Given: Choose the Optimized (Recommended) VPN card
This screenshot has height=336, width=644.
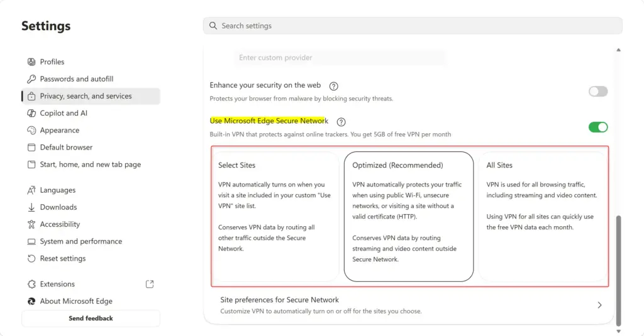Looking at the screenshot, I should (x=409, y=217).
